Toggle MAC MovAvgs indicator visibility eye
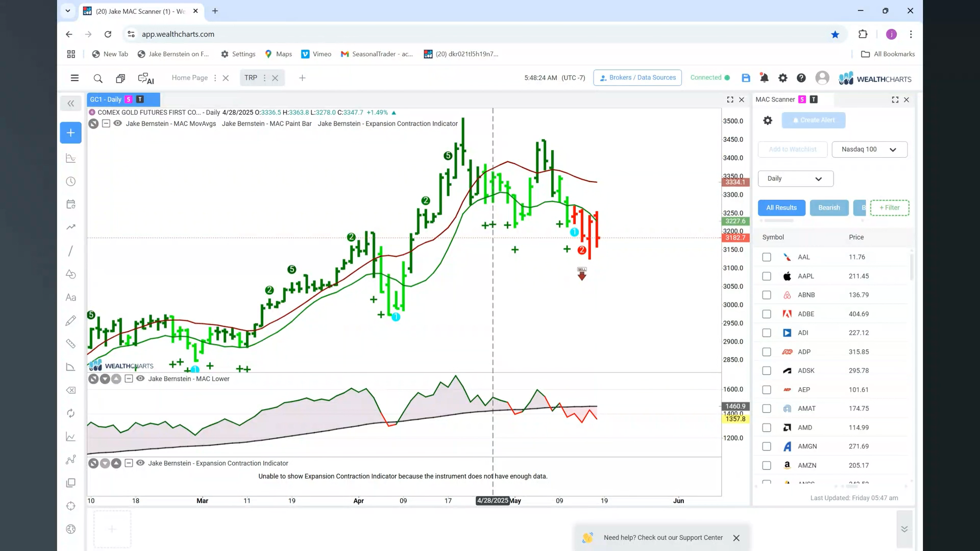980x551 pixels. point(117,123)
